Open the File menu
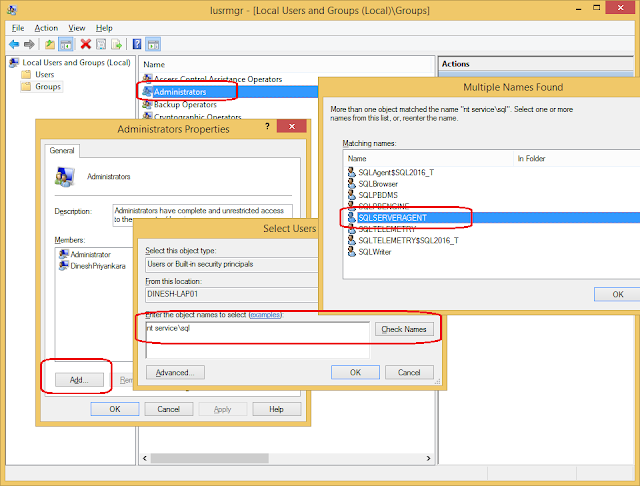This screenshot has width=640, height=486. pyautogui.click(x=18, y=28)
